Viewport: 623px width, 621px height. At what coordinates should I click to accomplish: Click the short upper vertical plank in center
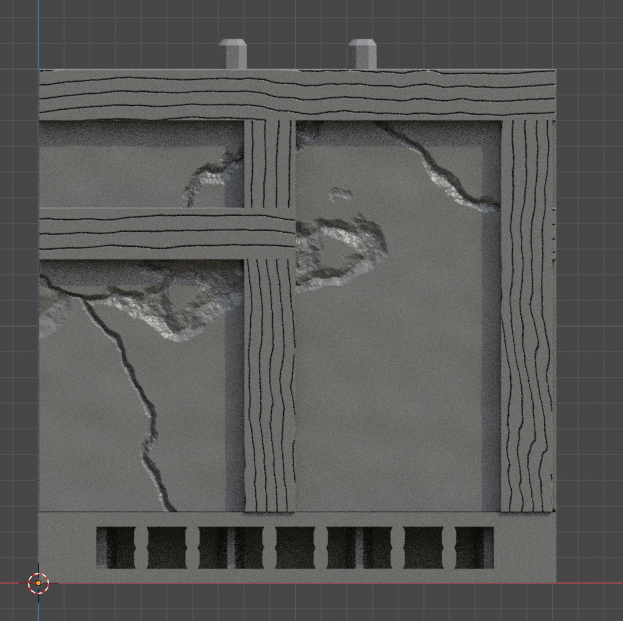pyautogui.click(x=270, y=164)
